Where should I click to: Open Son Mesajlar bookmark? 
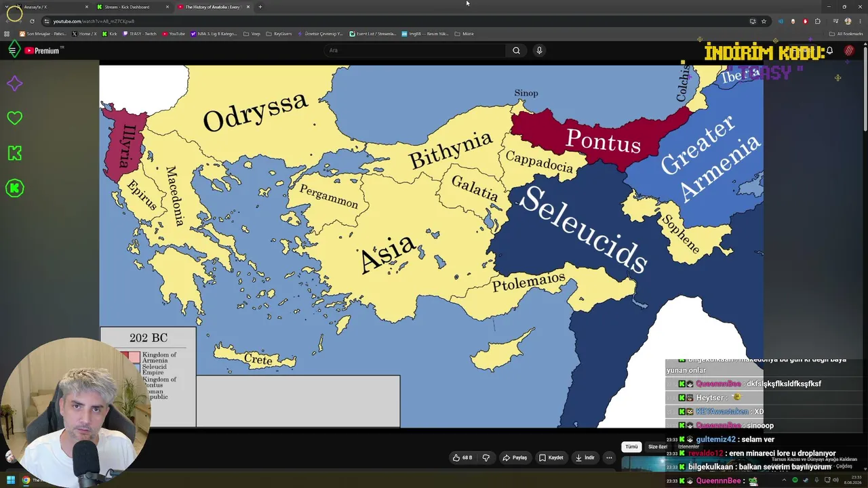(x=43, y=34)
